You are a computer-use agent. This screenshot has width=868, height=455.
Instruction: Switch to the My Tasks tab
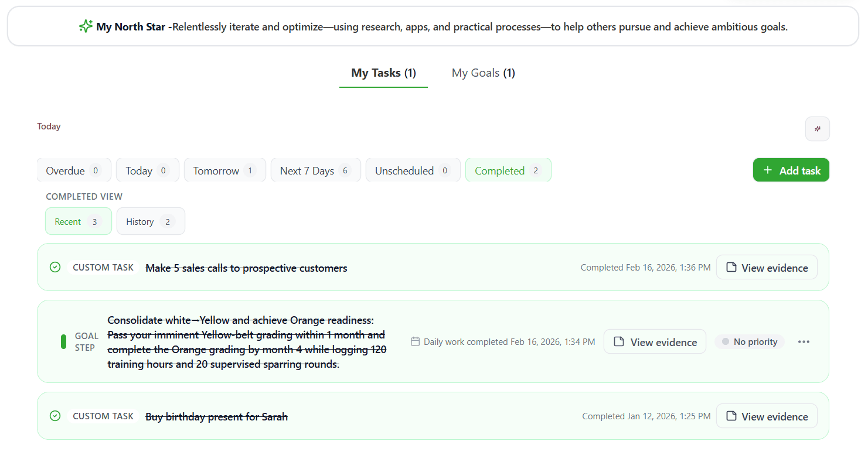pyautogui.click(x=383, y=73)
